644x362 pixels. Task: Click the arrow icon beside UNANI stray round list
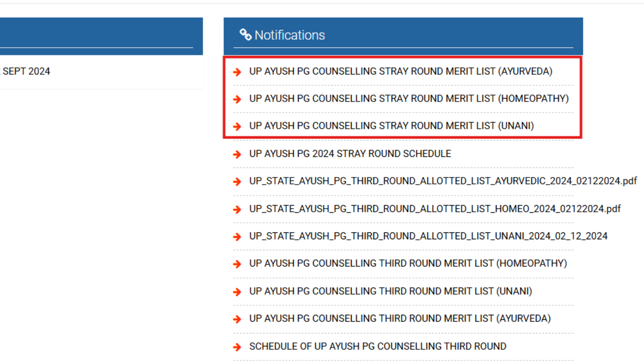237,126
